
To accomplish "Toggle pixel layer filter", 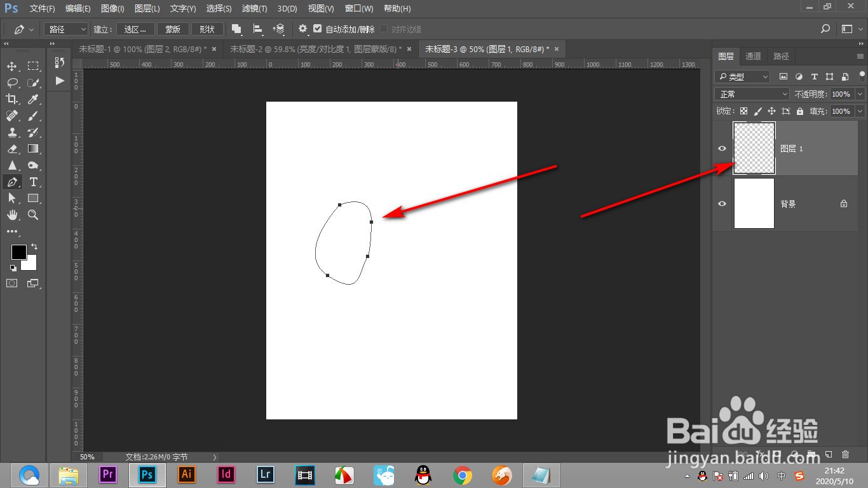I will (x=783, y=76).
